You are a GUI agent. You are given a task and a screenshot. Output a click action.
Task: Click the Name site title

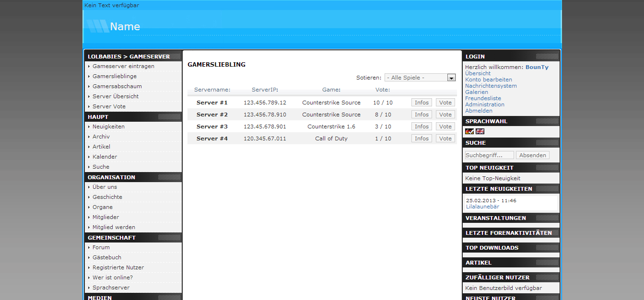coord(125,27)
